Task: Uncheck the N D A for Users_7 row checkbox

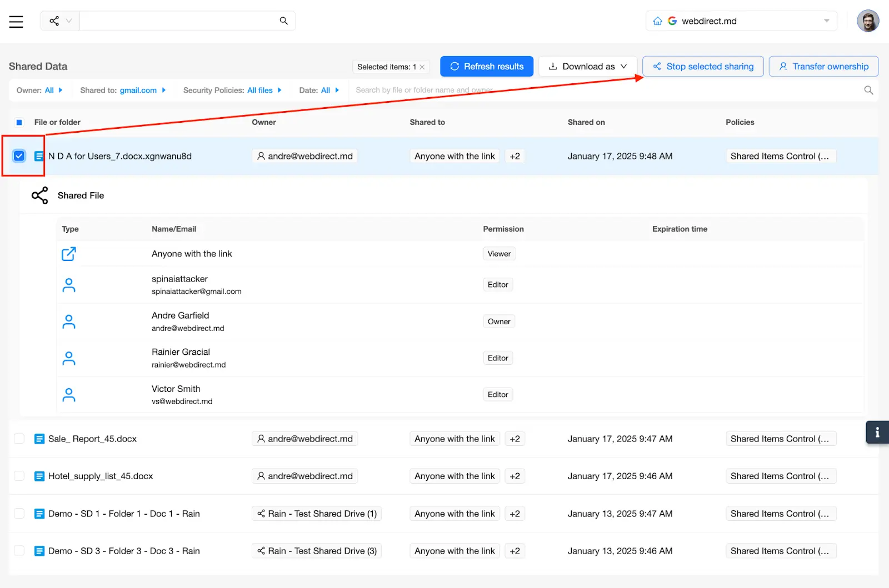Action: 19,156
